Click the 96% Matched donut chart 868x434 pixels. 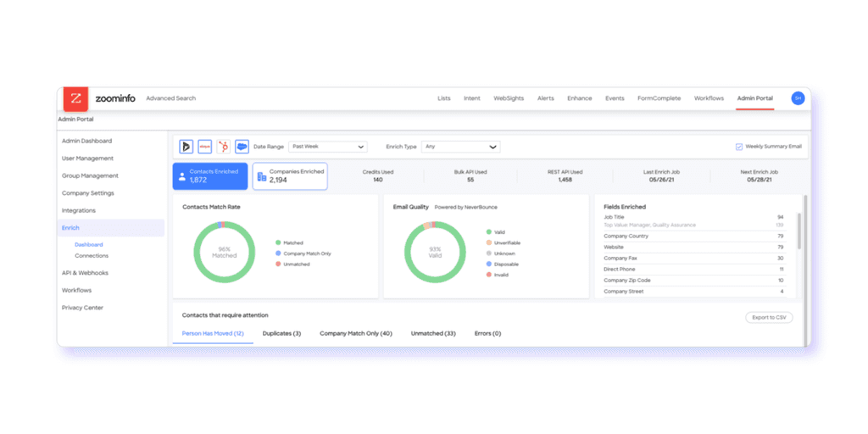pyautogui.click(x=224, y=252)
